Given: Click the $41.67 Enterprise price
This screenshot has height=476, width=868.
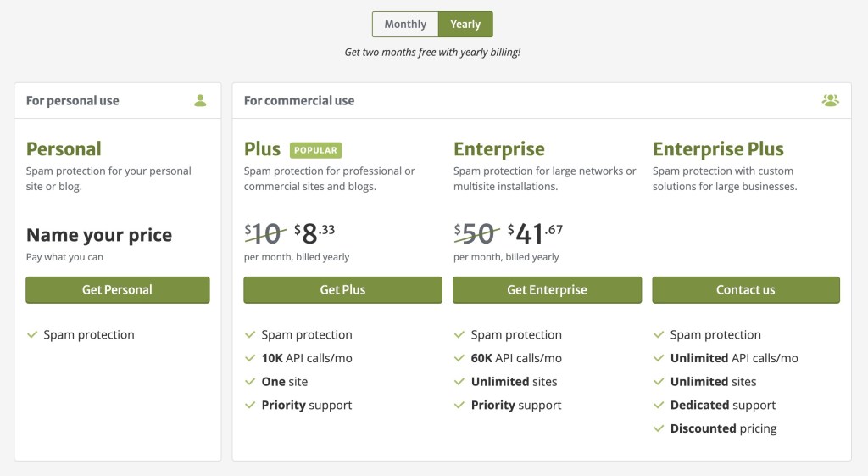Looking at the screenshot, I should [535, 232].
